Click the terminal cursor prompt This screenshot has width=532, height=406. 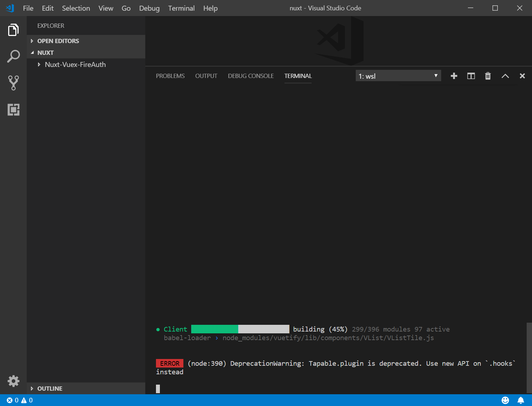pyautogui.click(x=158, y=389)
